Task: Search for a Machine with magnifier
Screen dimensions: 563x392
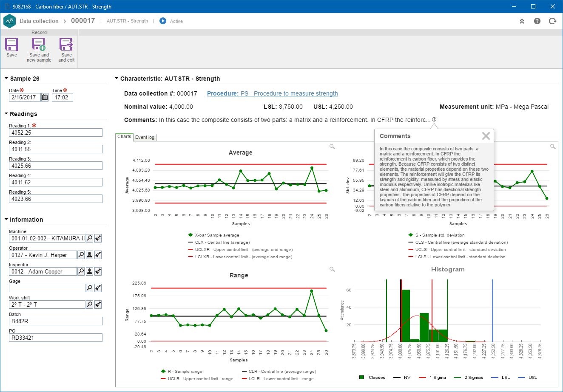Action: 89,238
